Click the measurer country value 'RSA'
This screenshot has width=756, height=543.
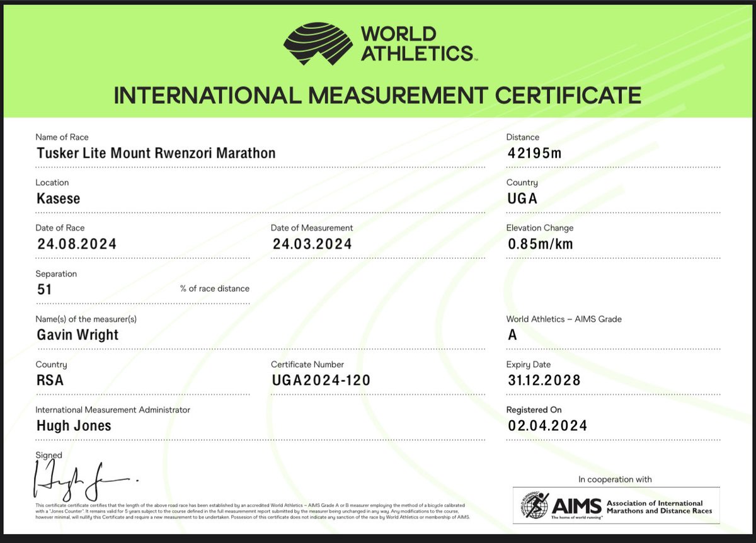tap(50, 380)
